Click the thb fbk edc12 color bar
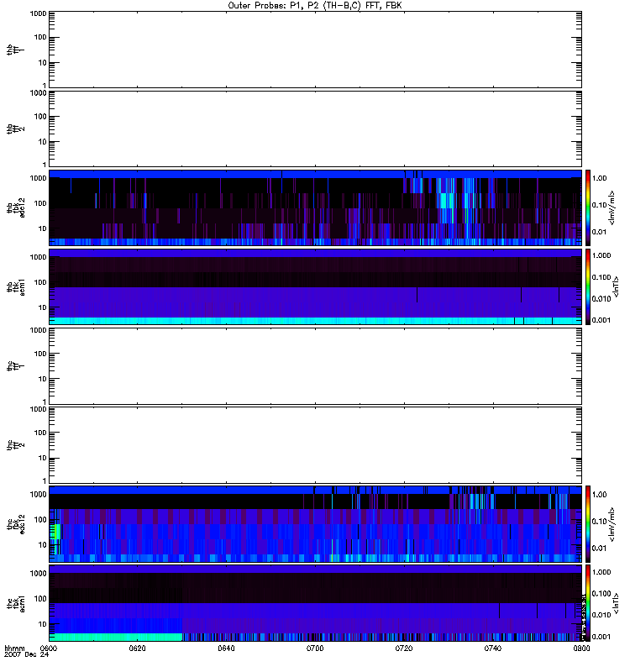 tap(588, 207)
